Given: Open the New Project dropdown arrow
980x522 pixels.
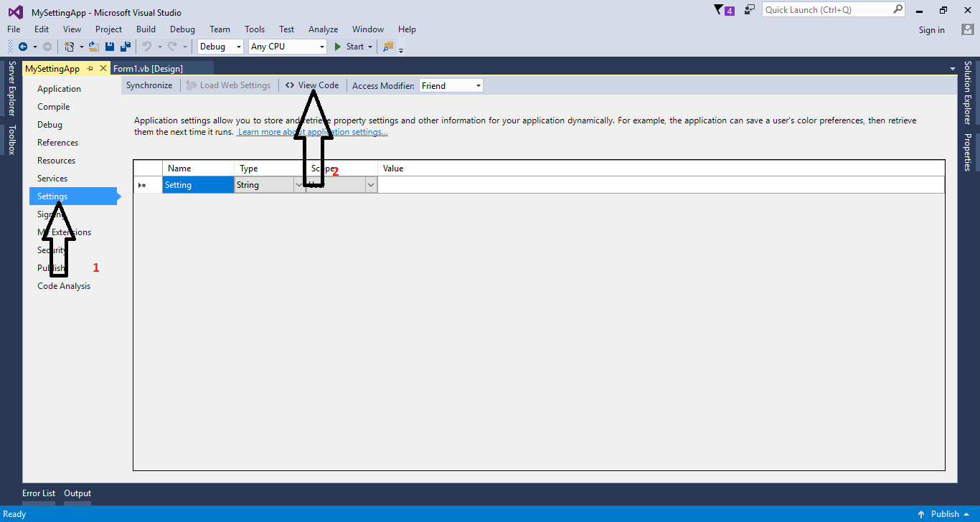Looking at the screenshot, I should click(x=82, y=47).
